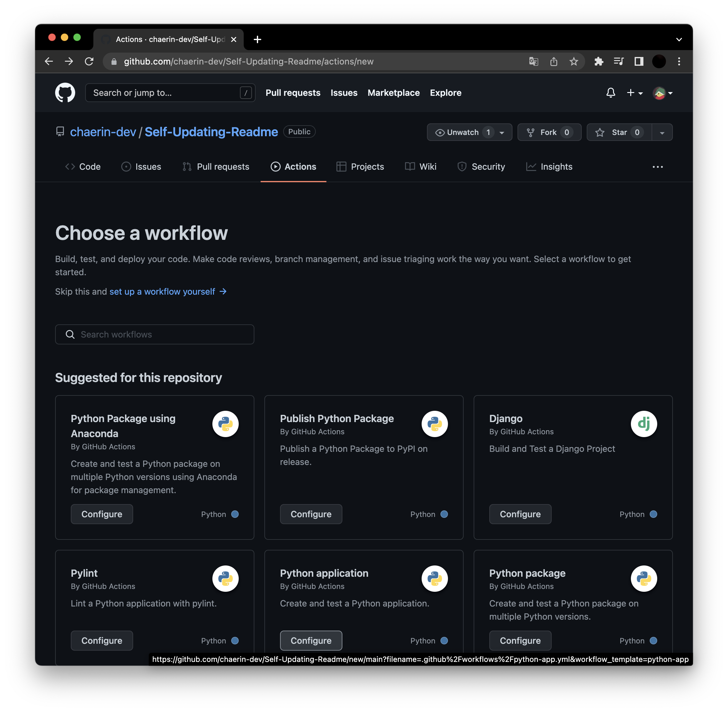Click Python language dot on Django card
This screenshot has width=728, height=712.
tap(653, 514)
